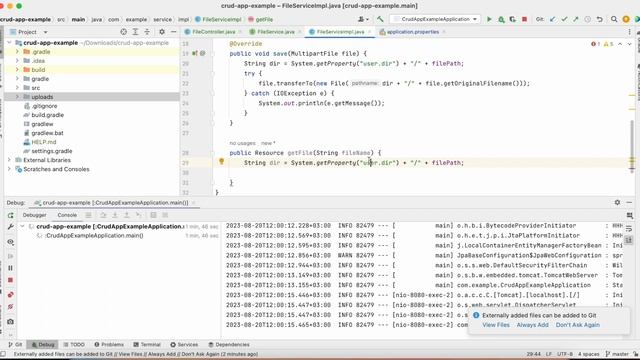The width and height of the screenshot is (640, 360).
Task: Open application.properties editor tab
Action: tap(413, 32)
